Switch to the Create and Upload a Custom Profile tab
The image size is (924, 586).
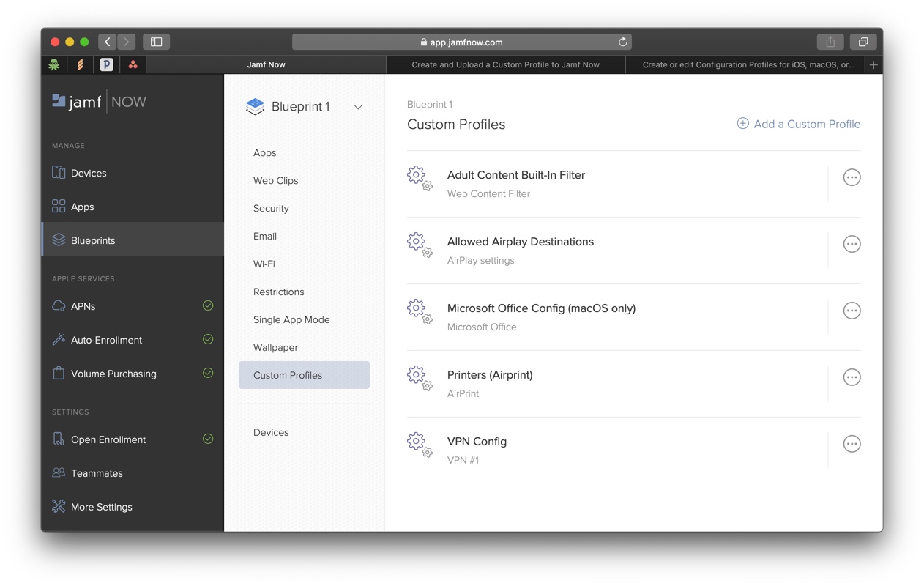click(x=505, y=64)
